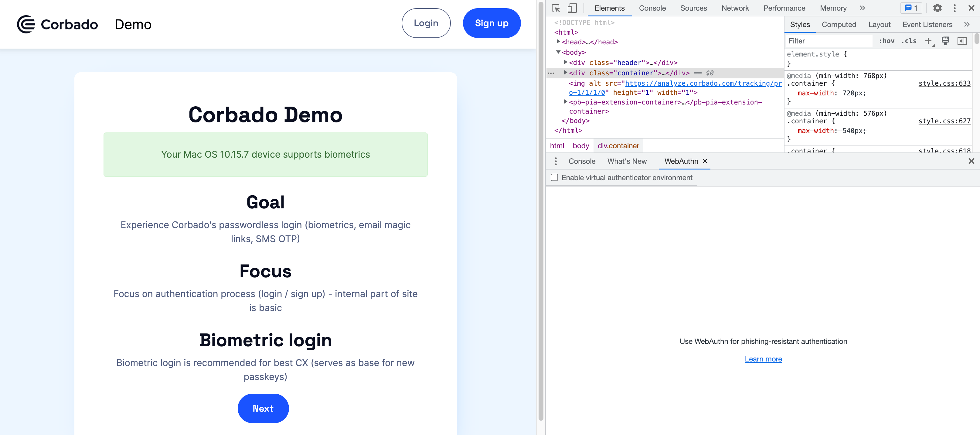
Task: Close the bottom drawer panel
Action: pos(971,161)
